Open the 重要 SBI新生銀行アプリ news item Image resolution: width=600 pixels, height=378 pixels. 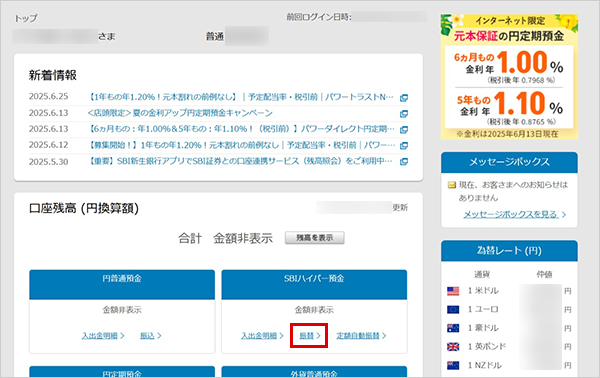(241, 161)
